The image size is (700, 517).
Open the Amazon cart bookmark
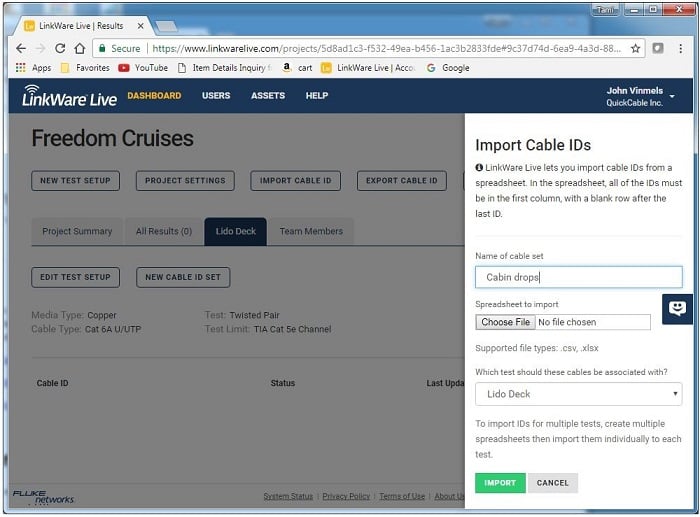click(297, 67)
